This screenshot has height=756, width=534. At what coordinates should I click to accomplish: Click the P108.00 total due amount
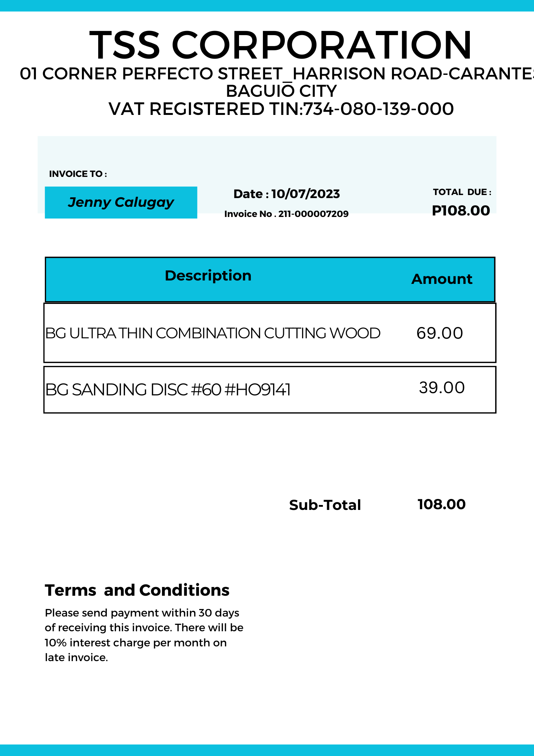tap(461, 211)
